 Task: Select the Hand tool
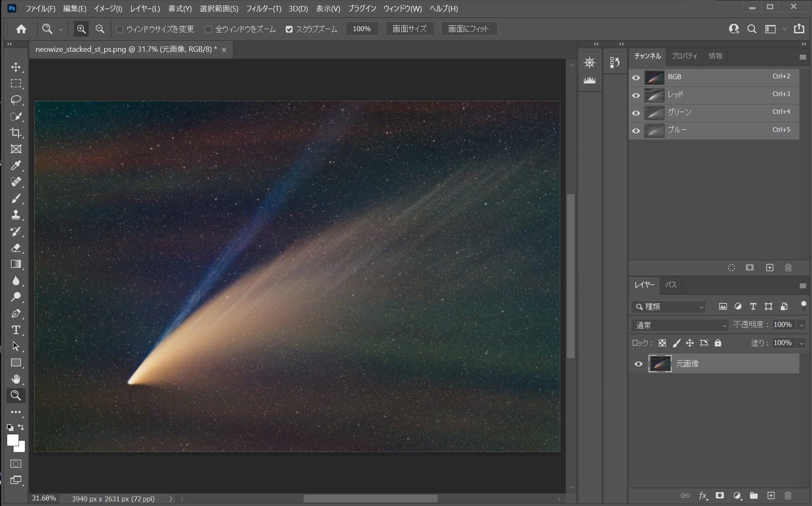pyautogui.click(x=16, y=379)
